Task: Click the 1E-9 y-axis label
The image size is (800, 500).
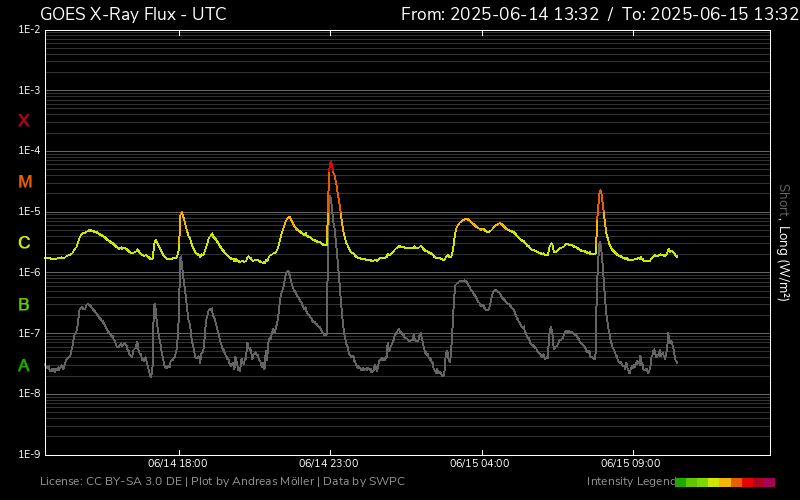Action: click(x=29, y=454)
